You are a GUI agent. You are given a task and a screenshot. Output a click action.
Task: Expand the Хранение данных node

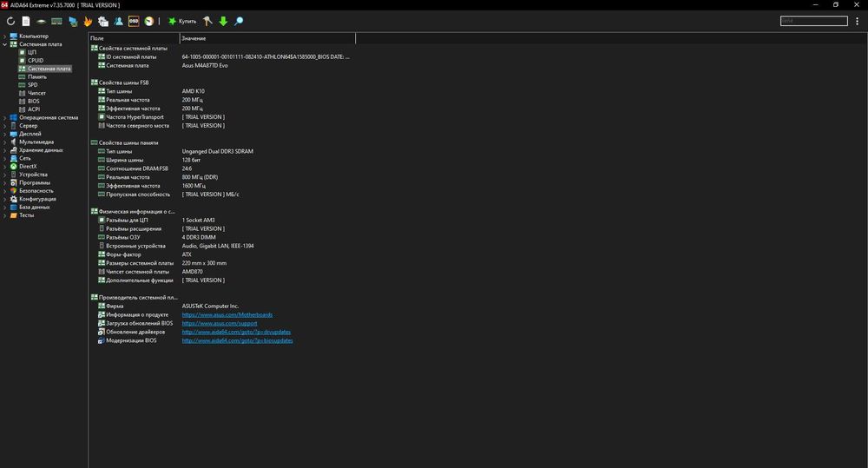click(x=4, y=150)
